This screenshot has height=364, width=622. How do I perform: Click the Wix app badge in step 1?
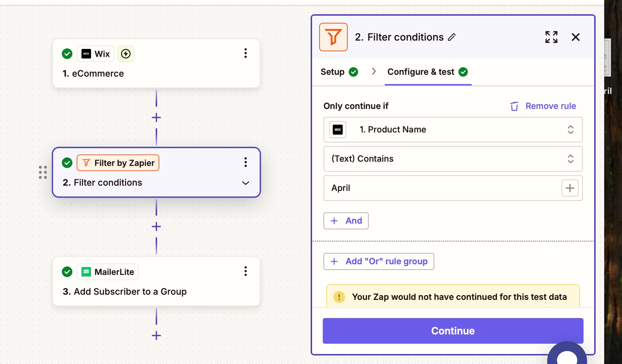(x=95, y=54)
